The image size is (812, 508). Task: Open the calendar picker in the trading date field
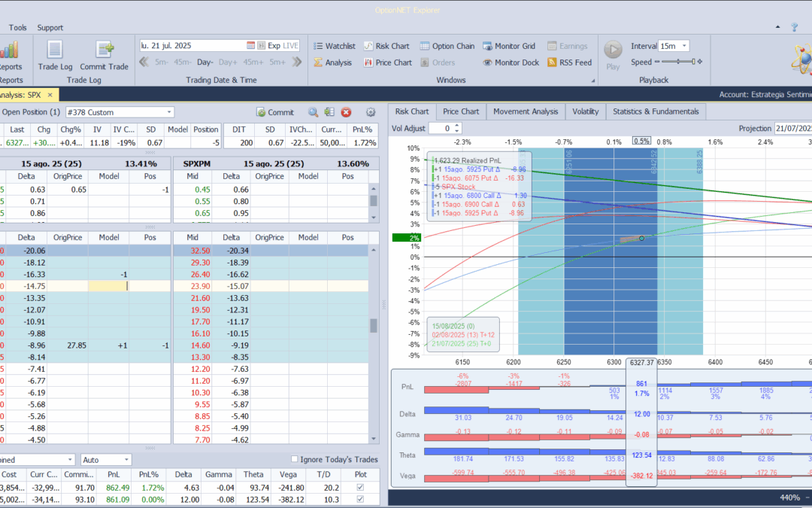(x=250, y=46)
